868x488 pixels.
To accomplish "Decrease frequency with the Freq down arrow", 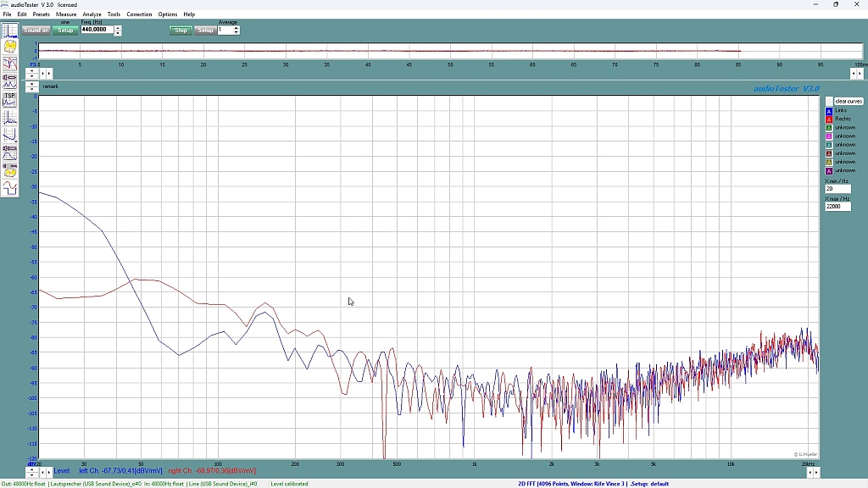I will (118, 33).
